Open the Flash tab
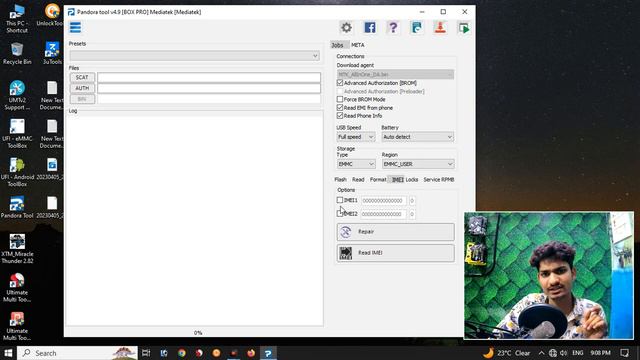Image resolution: width=640 pixels, height=360 pixels. (x=340, y=180)
